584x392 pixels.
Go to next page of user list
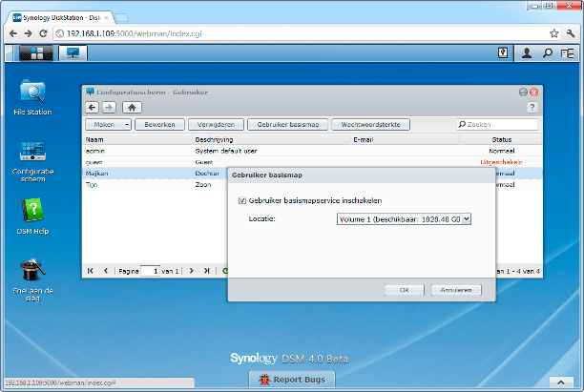tap(192, 271)
